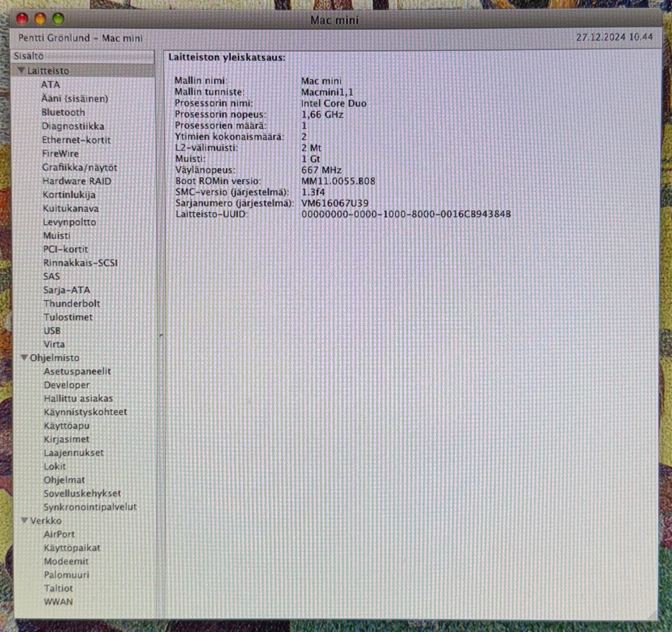Show Synkronointipalvelut information

[x=90, y=507]
